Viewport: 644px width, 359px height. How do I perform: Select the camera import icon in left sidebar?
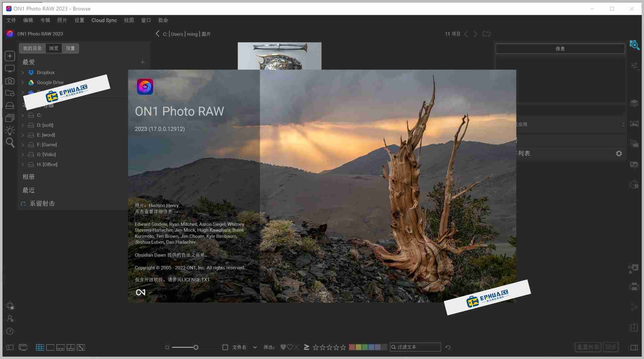(10, 81)
